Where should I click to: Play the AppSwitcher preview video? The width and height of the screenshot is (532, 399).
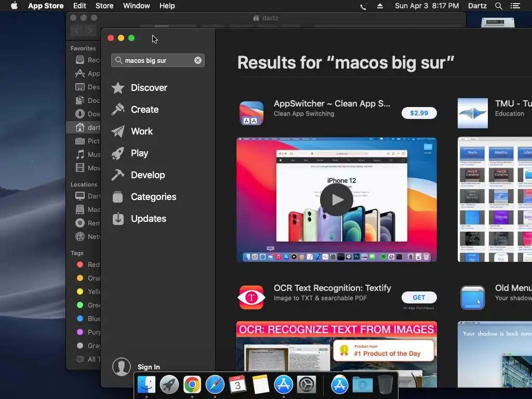337,199
